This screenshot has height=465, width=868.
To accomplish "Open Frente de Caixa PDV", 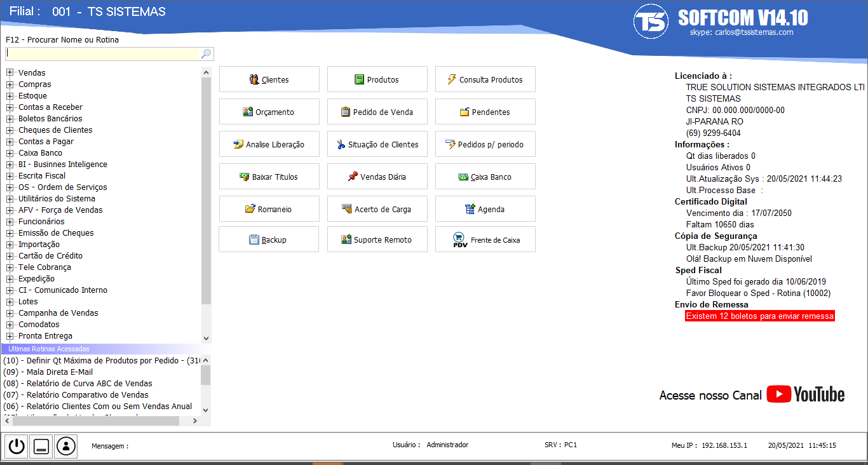I will pos(485,239).
